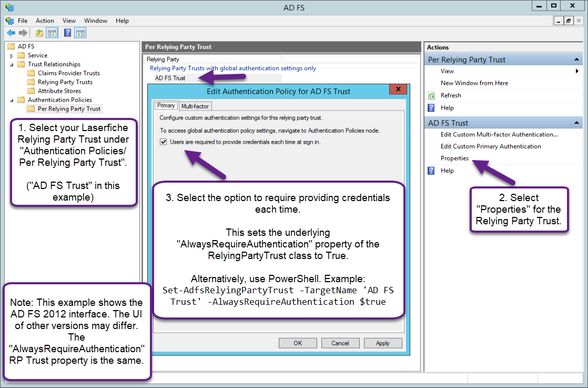The image size is (588, 388).
Task: Switch to the Primary tab
Action: (x=166, y=106)
